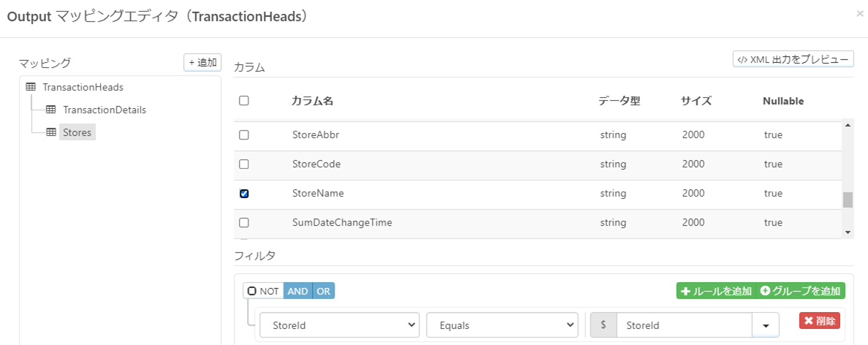The image size is (868, 345).
Task: Click the dollar sign parameter icon
Action: tap(604, 325)
